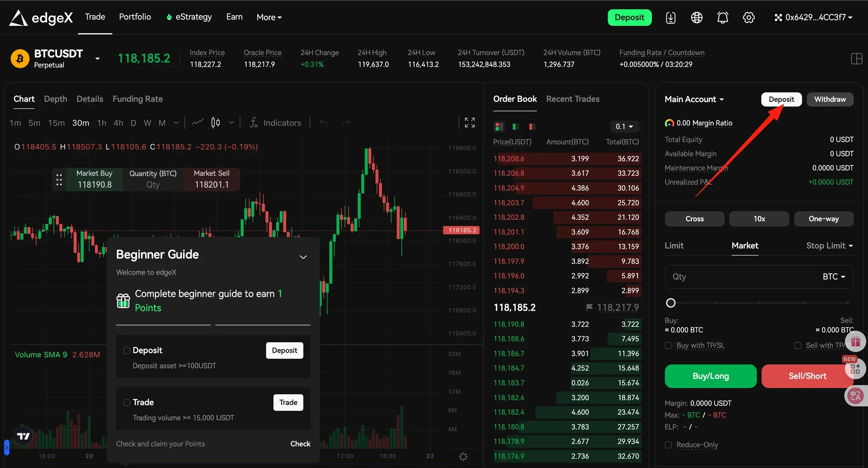Image resolution: width=868 pixels, height=468 pixels.
Task: Expand chart type dropdown arrow
Action: coord(231,123)
